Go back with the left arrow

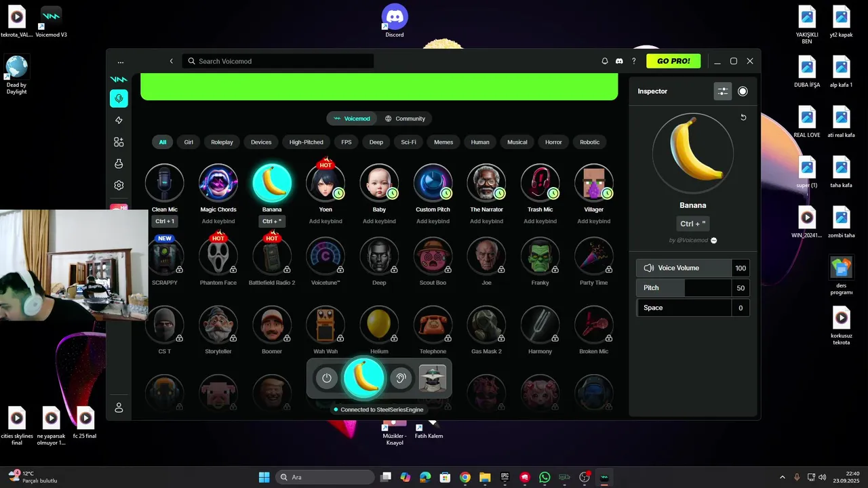[x=171, y=61]
